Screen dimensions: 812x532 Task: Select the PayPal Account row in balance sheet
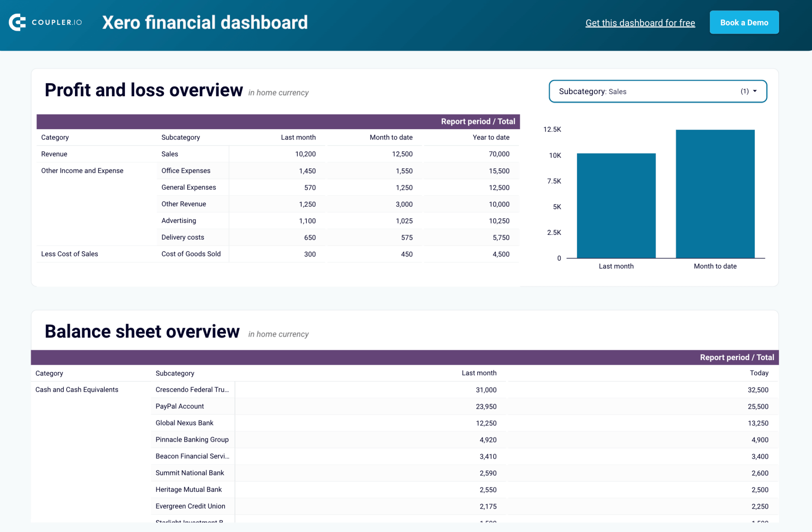point(179,406)
